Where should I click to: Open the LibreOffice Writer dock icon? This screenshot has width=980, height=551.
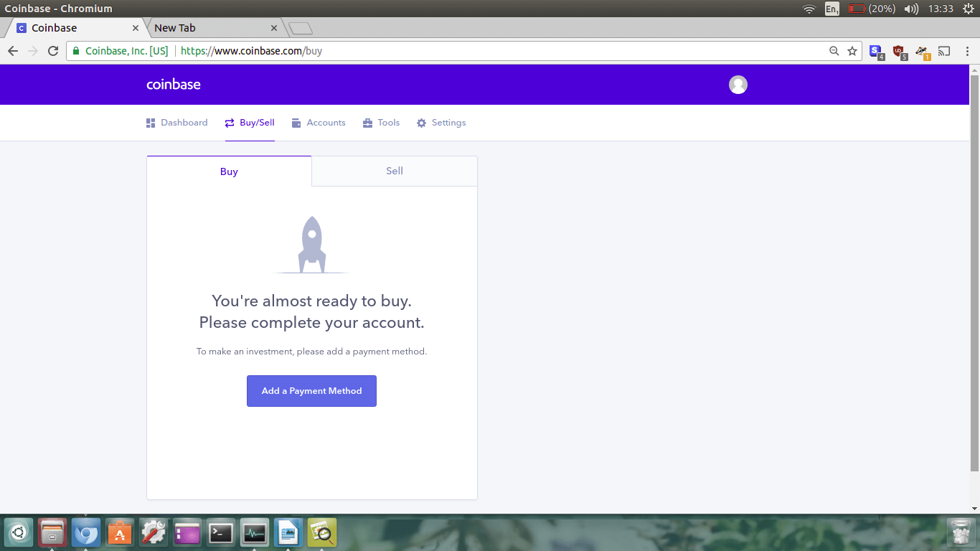288,533
